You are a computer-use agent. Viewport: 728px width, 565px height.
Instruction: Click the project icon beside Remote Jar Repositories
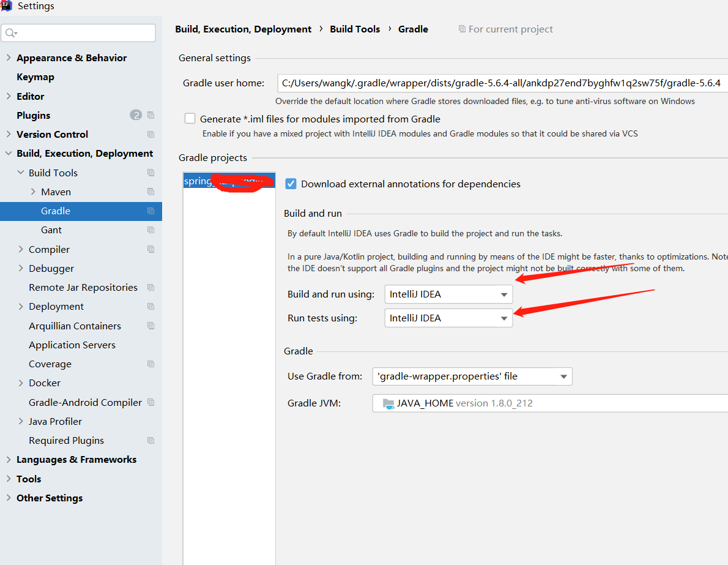[150, 288]
